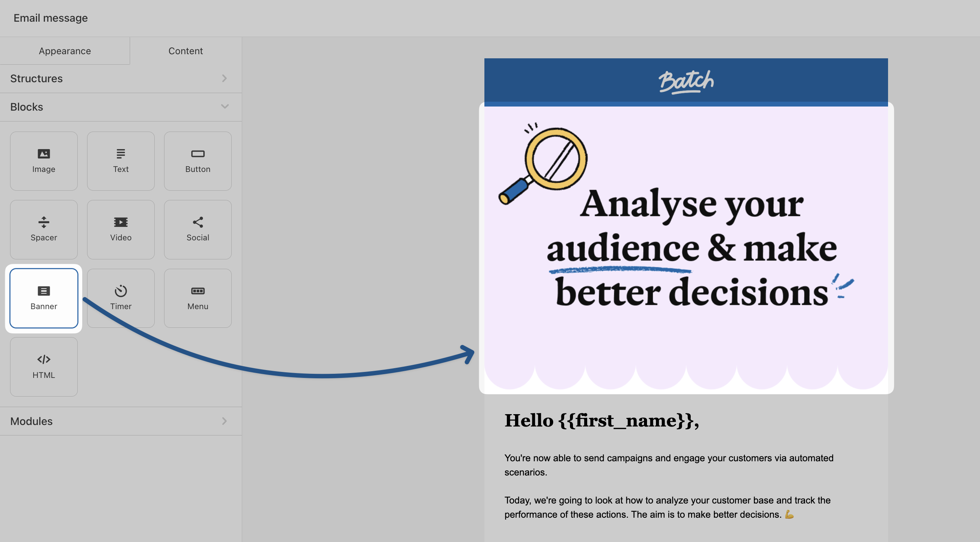Switch to the Appearance tab

click(65, 50)
